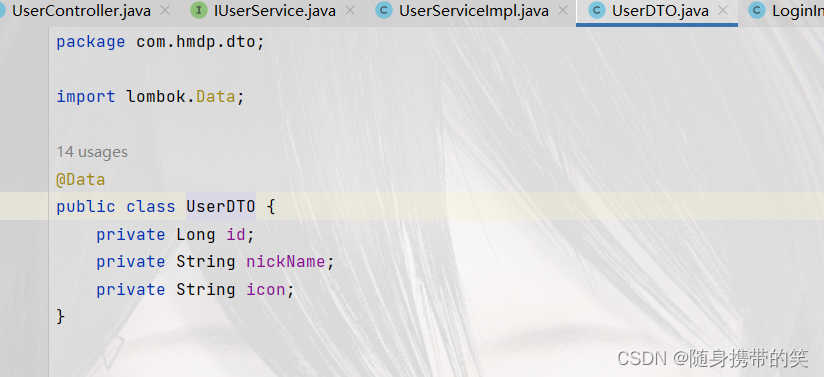Open the IUserService.java tab
Image resolution: width=824 pixels, height=377 pixels.
[274, 11]
